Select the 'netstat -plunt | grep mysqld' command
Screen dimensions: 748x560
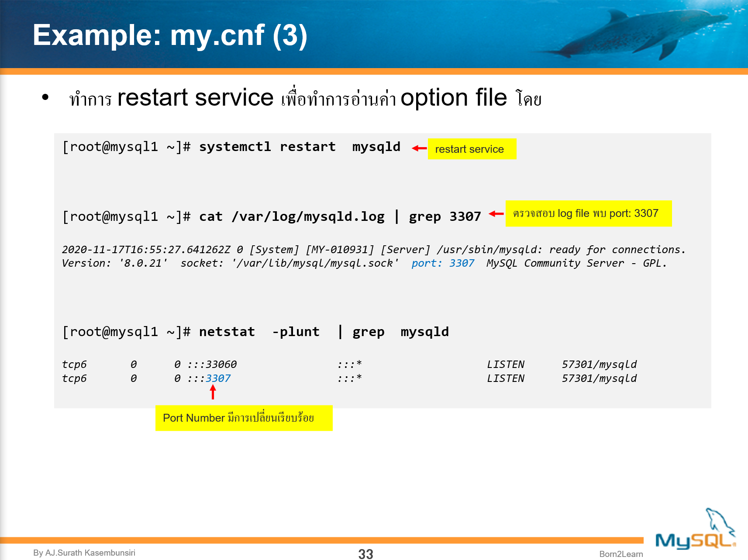pos(324,332)
